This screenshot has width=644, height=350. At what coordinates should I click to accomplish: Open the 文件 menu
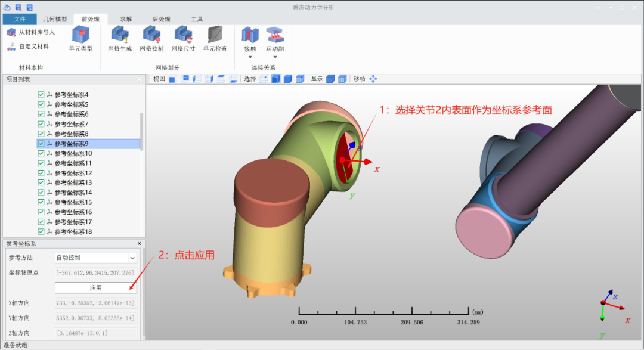tap(19, 19)
